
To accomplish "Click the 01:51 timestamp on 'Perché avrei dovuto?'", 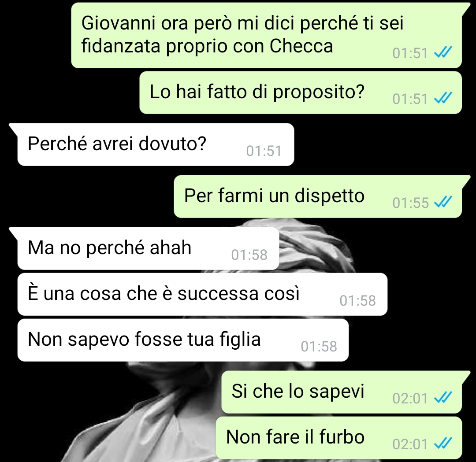I will (x=264, y=151).
